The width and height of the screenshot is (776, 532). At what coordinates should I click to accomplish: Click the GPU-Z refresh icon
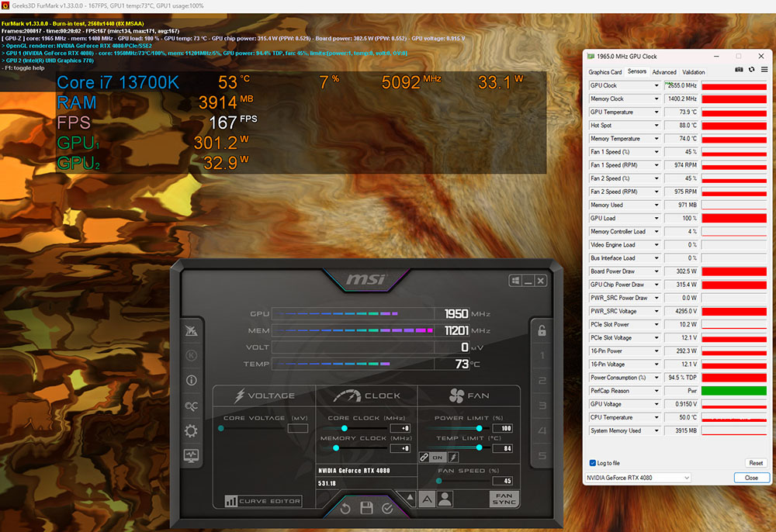(751, 70)
